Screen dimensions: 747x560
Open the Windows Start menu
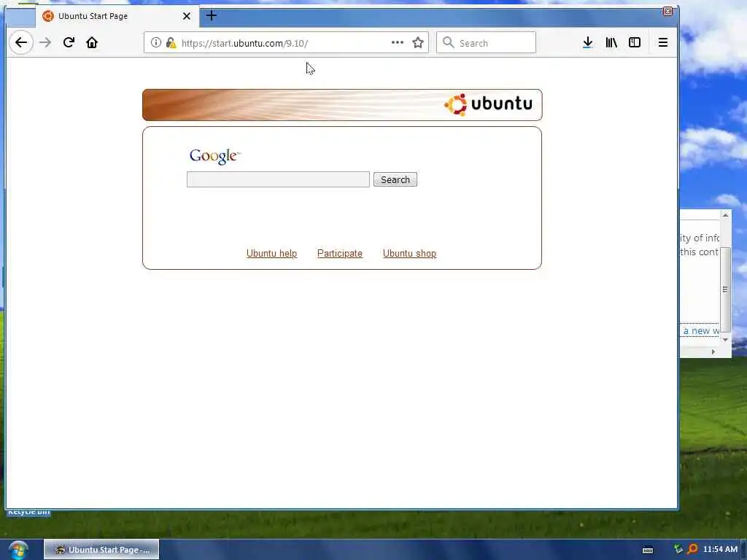(18, 550)
